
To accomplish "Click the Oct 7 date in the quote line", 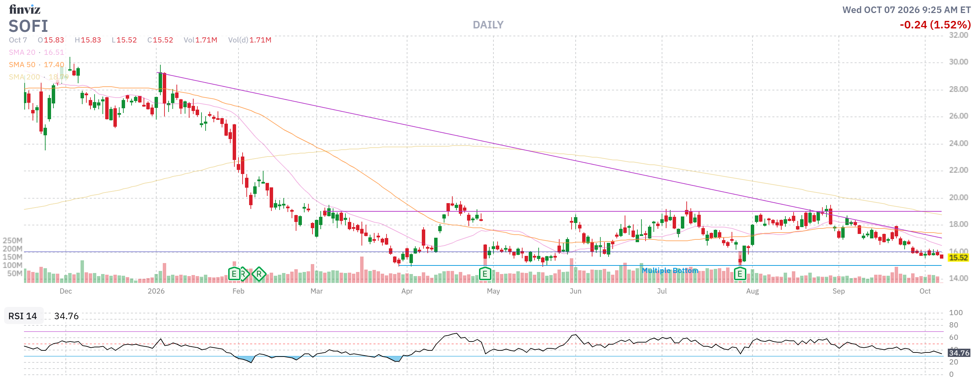I will (x=18, y=40).
